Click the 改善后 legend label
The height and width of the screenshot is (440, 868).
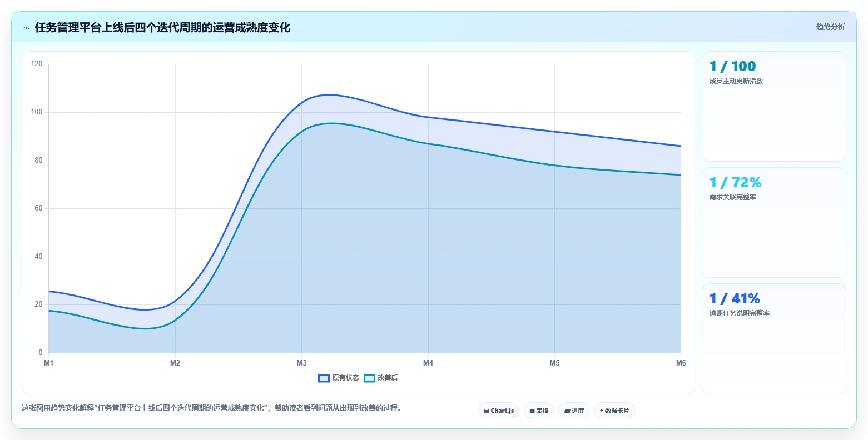pyautogui.click(x=388, y=378)
